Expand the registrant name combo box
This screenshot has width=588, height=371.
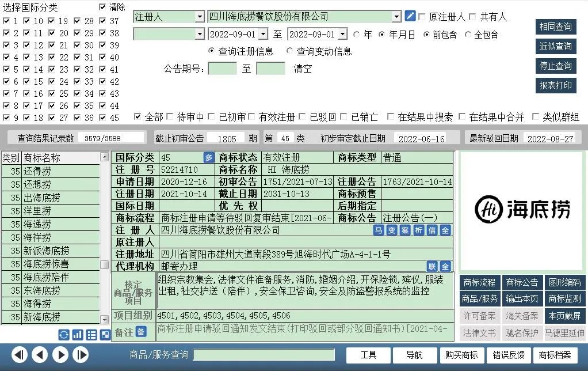396,17
